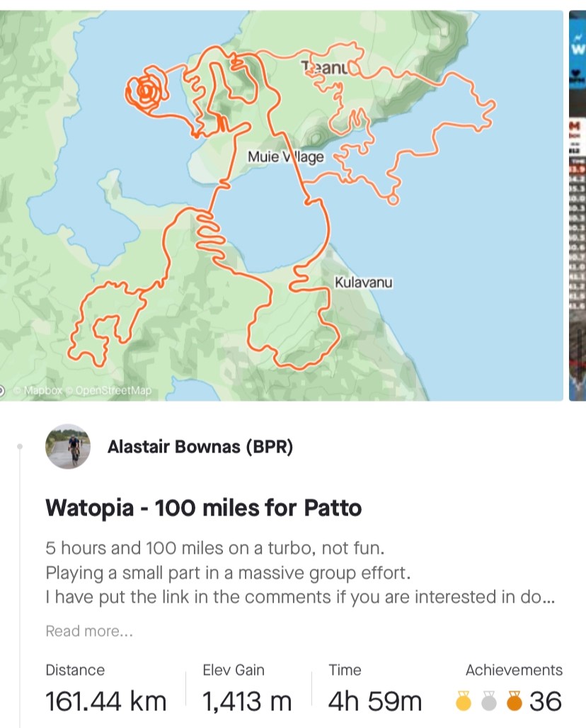Open the Watopia - 100 miles for Patto activity

(x=203, y=508)
